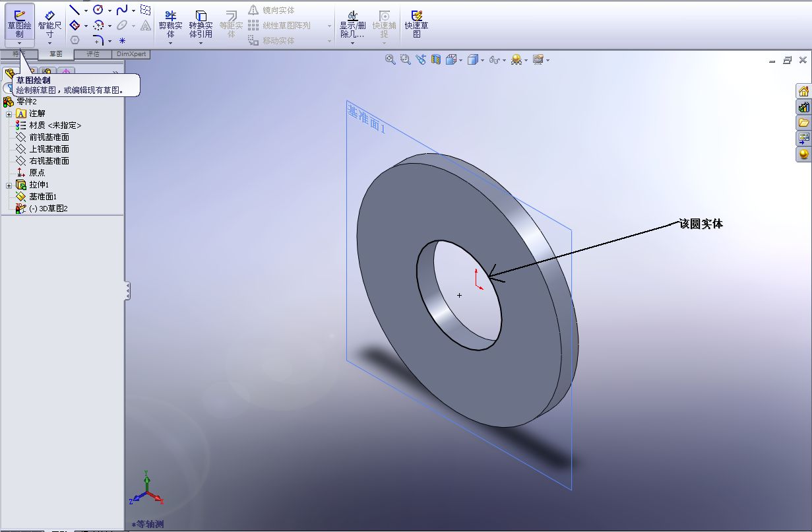Click the Display Style cube icon

click(472, 59)
